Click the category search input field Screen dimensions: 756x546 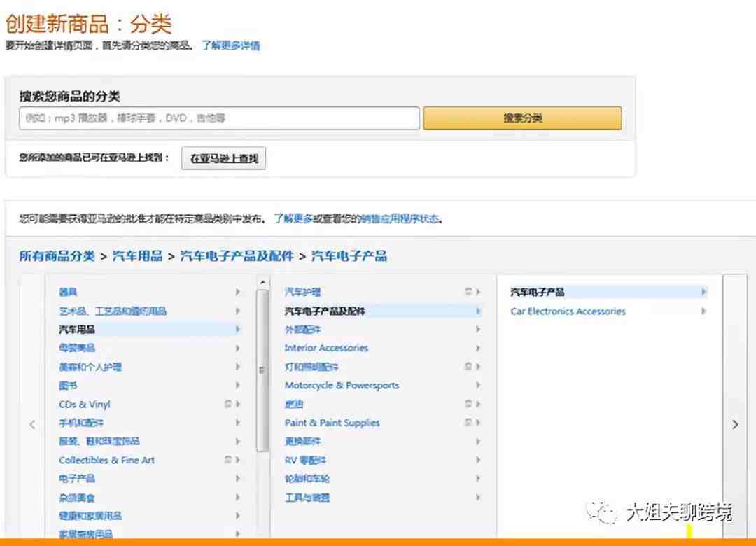(219, 118)
